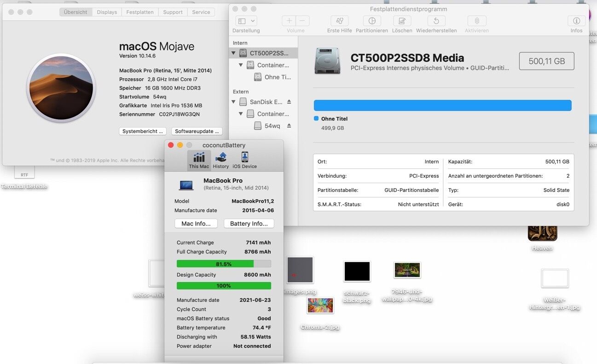Click the Gerät disk0 value
Viewport: 597px width, 364px height.
pos(563,204)
